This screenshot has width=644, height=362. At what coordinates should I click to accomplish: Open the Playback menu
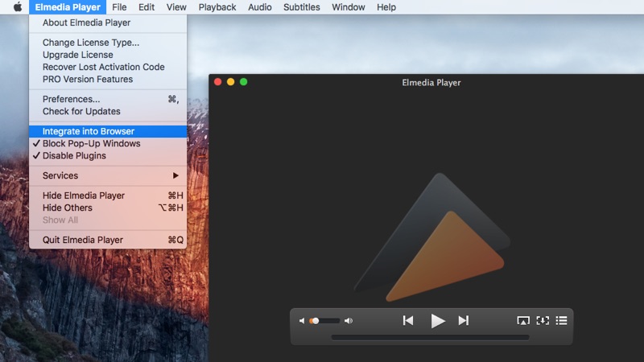[x=217, y=7]
